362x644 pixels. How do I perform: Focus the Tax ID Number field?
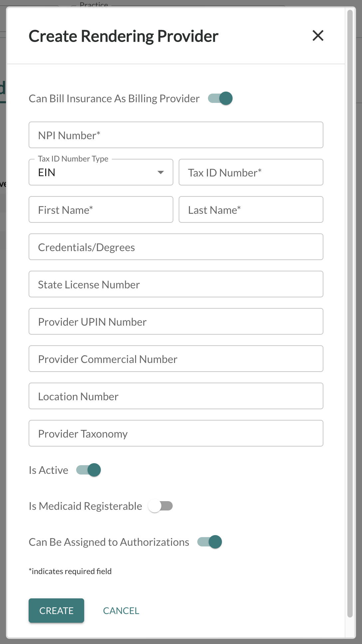point(251,172)
